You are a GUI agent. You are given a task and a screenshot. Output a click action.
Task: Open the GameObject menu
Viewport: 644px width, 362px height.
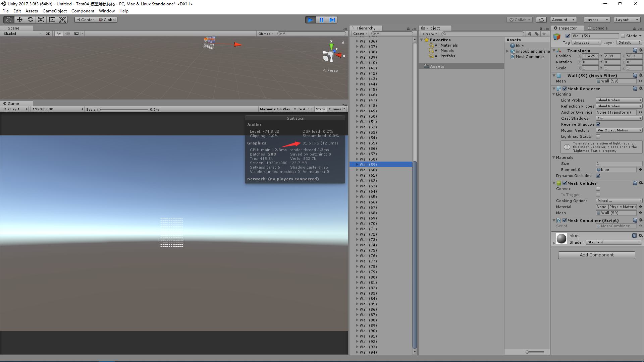coord(55,11)
